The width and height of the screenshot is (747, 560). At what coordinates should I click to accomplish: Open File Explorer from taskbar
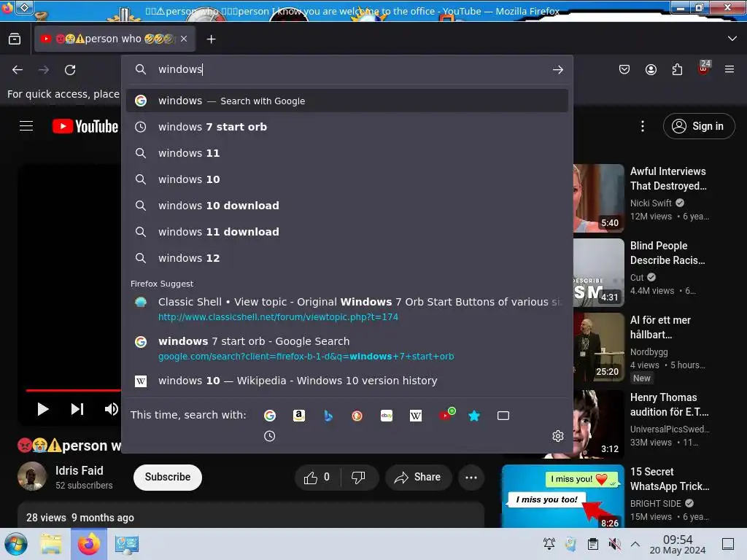click(x=50, y=544)
